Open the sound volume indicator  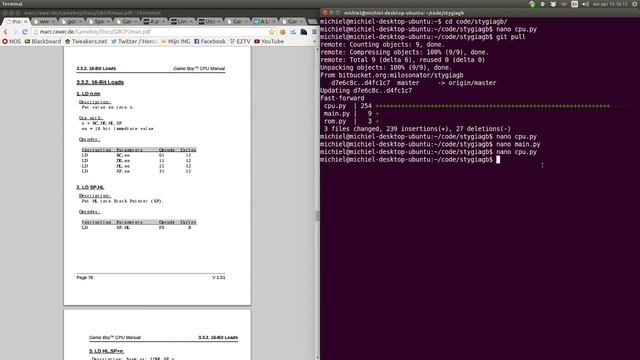pyautogui.click(x=585, y=4)
